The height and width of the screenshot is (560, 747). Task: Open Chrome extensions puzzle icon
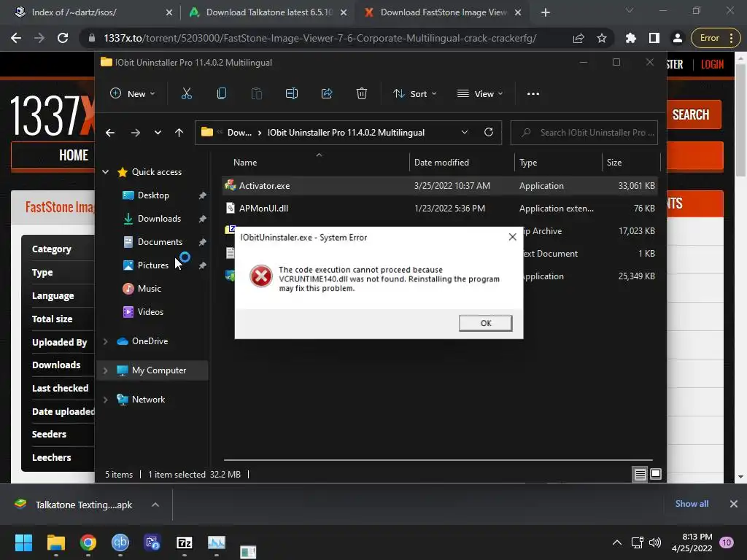(x=631, y=38)
